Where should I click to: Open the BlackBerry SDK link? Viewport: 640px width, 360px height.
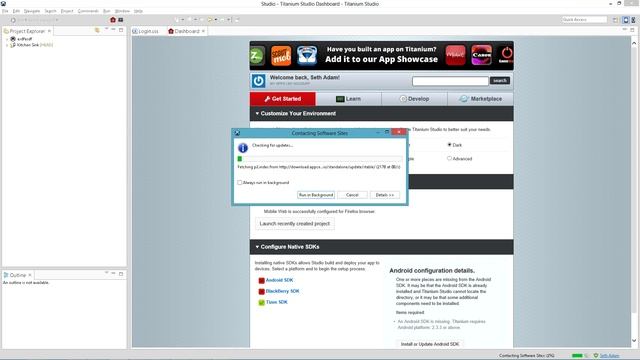(282, 291)
